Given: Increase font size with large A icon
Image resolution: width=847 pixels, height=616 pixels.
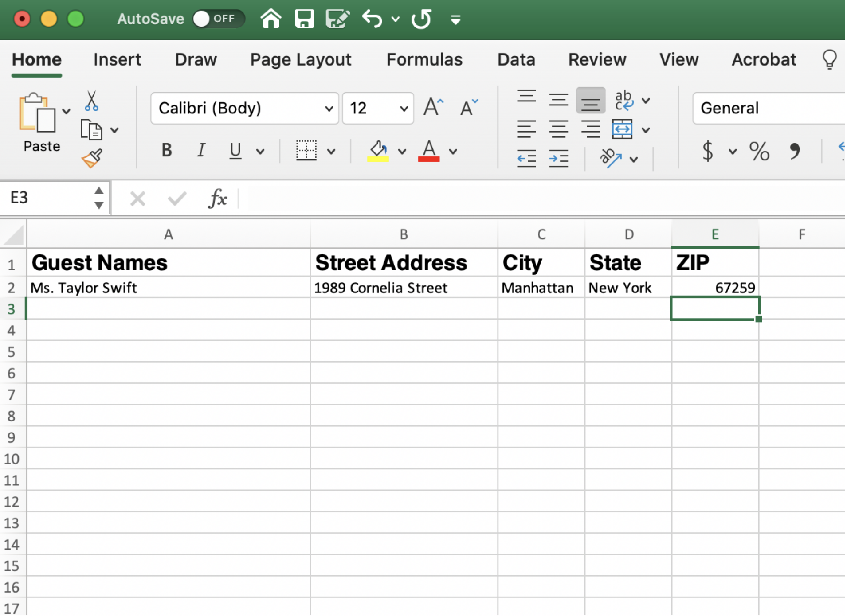Looking at the screenshot, I should click(433, 107).
